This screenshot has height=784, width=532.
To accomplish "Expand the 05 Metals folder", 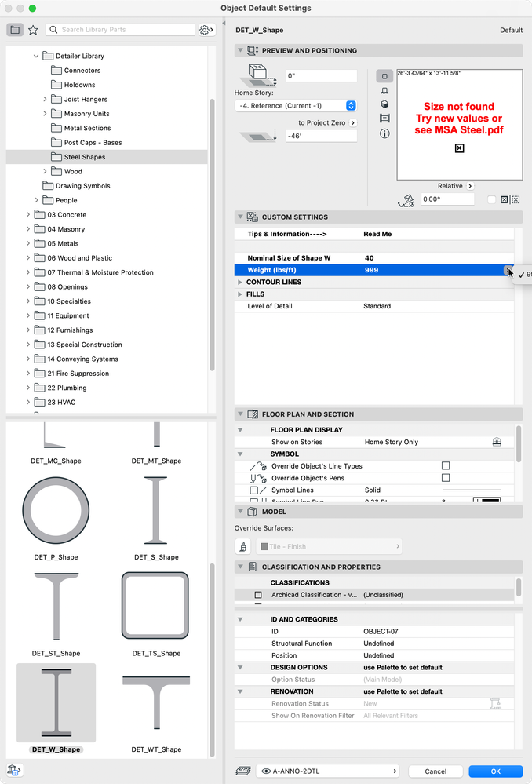I will pos(28,243).
